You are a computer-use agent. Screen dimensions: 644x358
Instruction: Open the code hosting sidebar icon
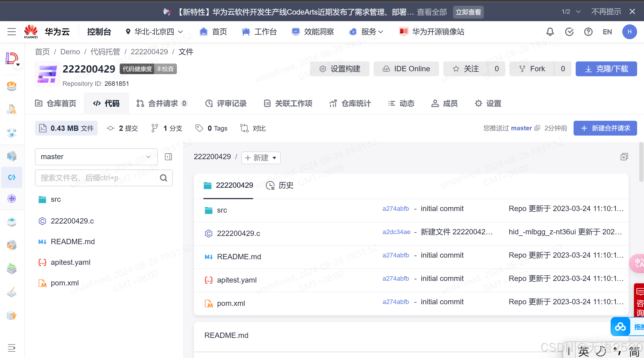[12, 177]
